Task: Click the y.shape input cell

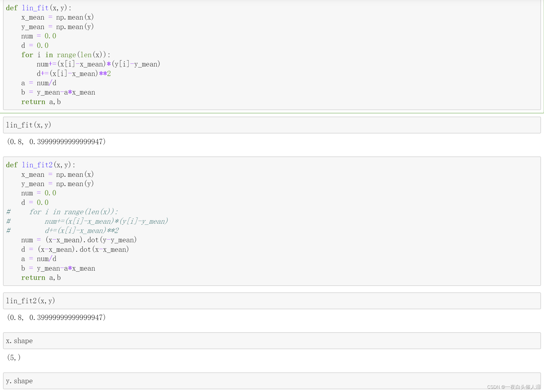Action: click(x=272, y=381)
